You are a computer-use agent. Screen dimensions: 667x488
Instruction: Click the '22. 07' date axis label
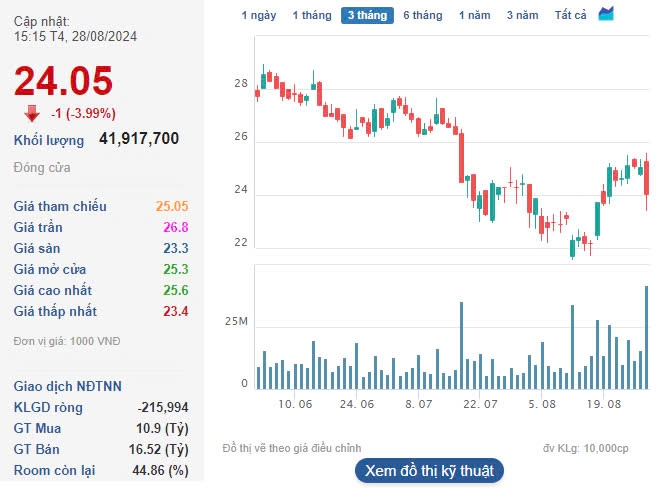[480, 404]
